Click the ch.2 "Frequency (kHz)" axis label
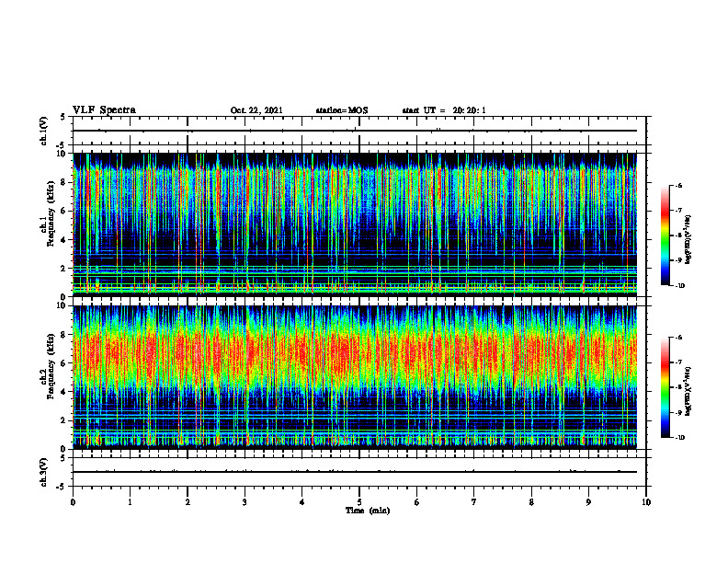 (51, 366)
